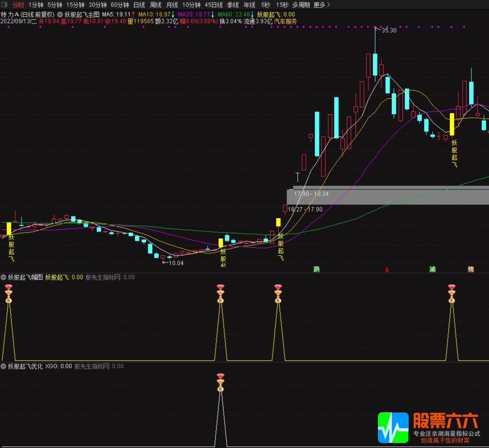Click the red $ money icon on status bar

(x=386, y=270)
